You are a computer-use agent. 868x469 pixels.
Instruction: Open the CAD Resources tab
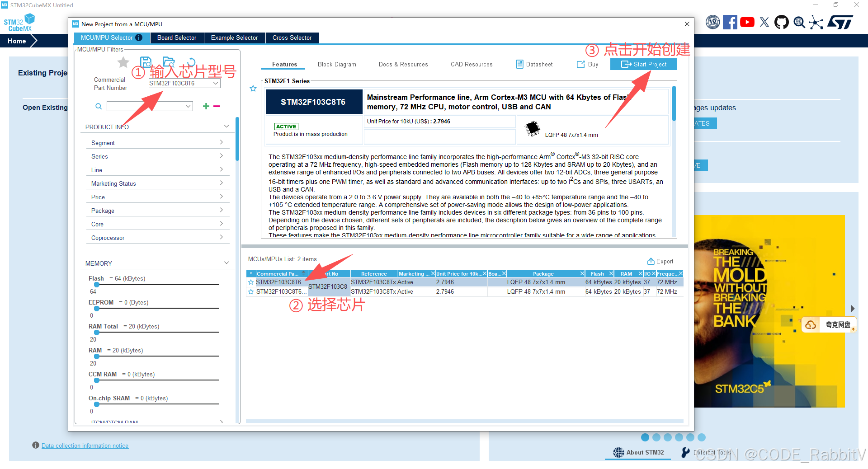pos(472,64)
